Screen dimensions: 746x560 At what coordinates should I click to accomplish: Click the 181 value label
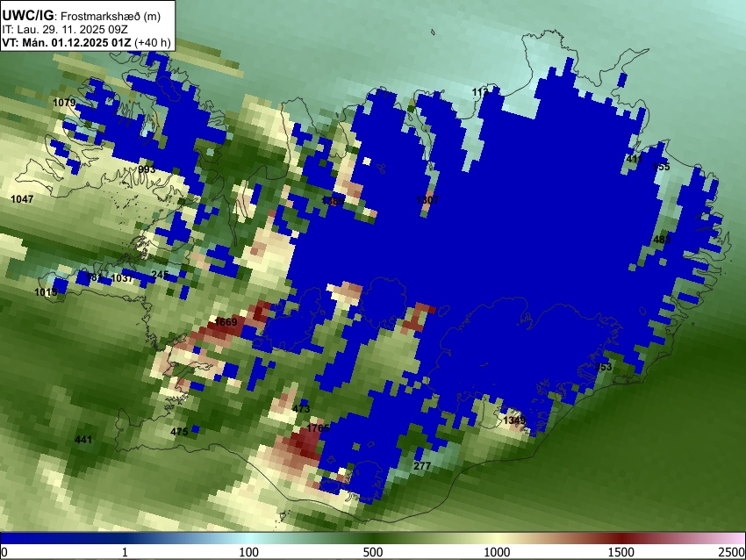click(94, 276)
